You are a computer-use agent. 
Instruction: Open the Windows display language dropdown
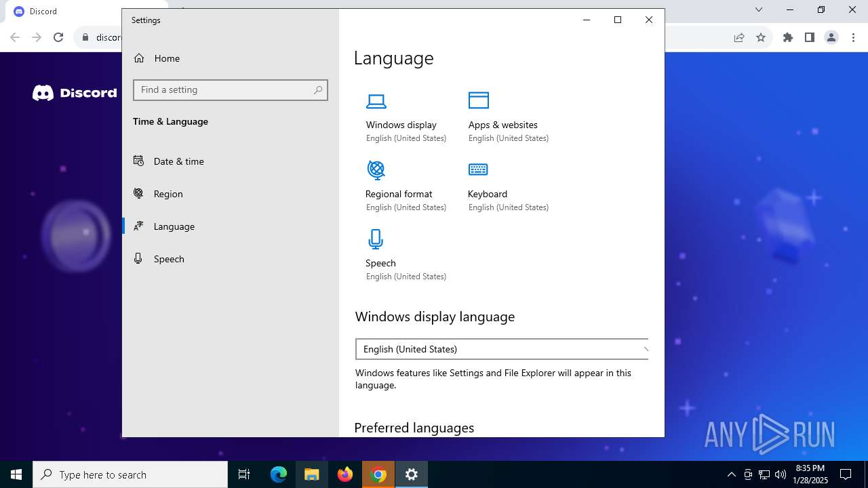pos(502,349)
